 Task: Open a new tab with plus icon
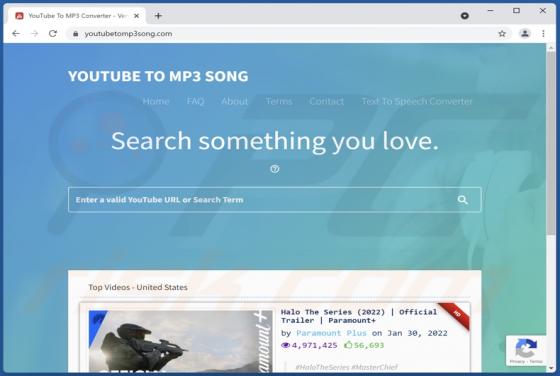[158, 16]
